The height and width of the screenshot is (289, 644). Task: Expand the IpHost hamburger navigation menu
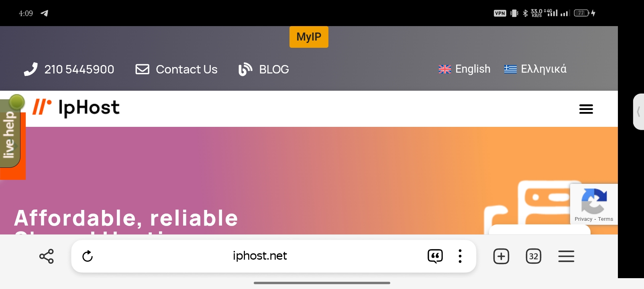[586, 109]
